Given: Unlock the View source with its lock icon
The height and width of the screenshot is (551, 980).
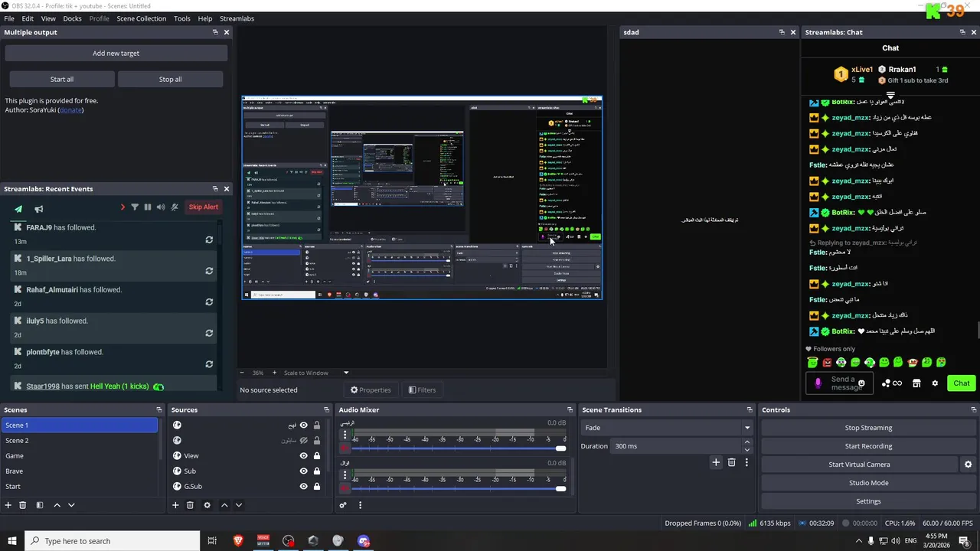Looking at the screenshot, I should coord(316,456).
